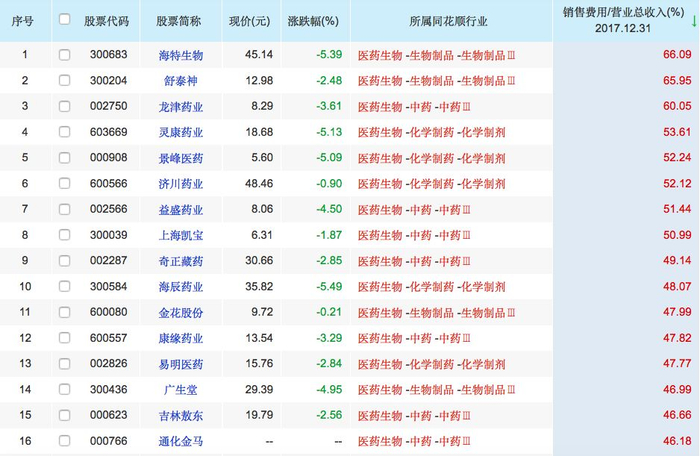The height and width of the screenshot is (456, 700).
Task: Select price cell 48.46
Action: 259,183
